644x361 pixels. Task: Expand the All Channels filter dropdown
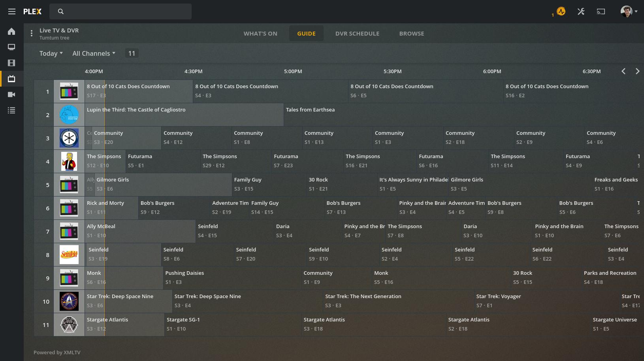(94, 53)
